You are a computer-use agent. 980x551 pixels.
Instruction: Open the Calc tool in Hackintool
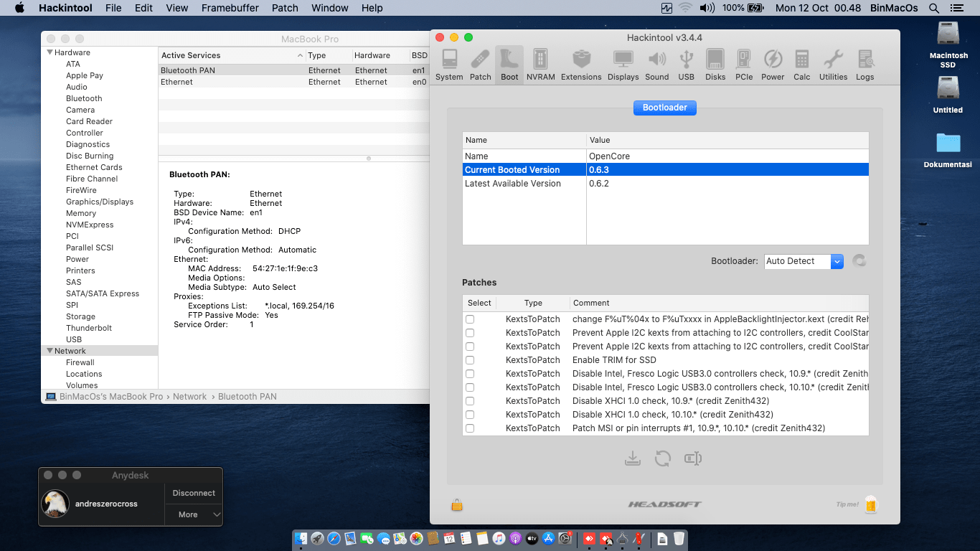801,65
